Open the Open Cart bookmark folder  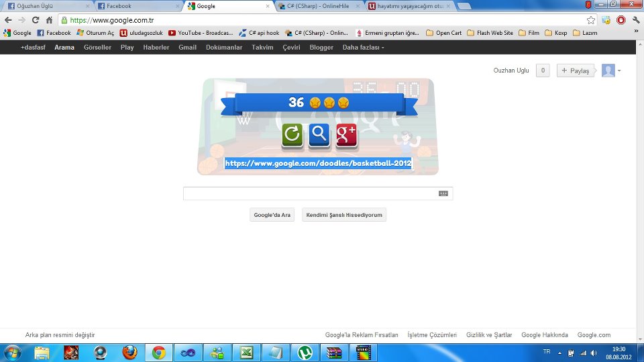pyautogui.click(x=443, y=33)
